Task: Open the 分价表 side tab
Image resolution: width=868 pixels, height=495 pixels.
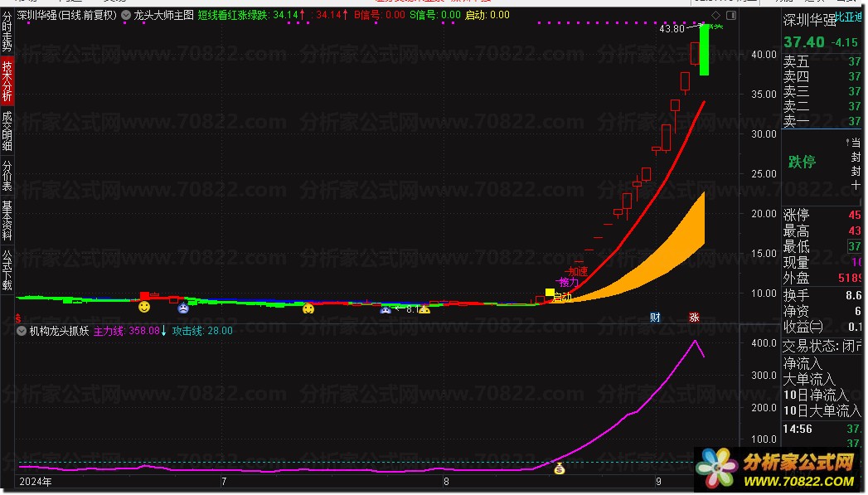Action: (x=7, y=175)
